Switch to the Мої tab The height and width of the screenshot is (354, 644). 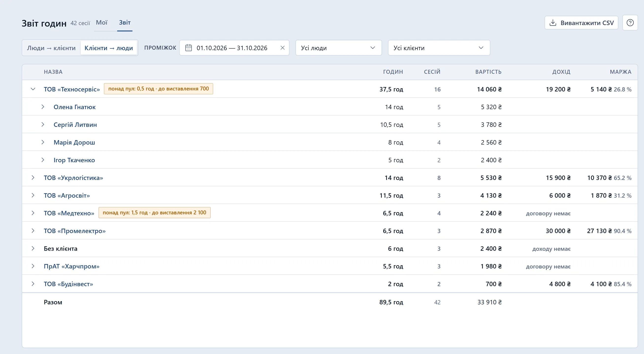pos(101,23)
